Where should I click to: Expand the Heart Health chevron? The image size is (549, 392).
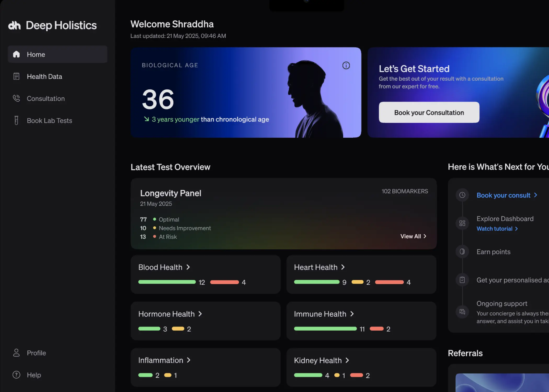(343, 267)
